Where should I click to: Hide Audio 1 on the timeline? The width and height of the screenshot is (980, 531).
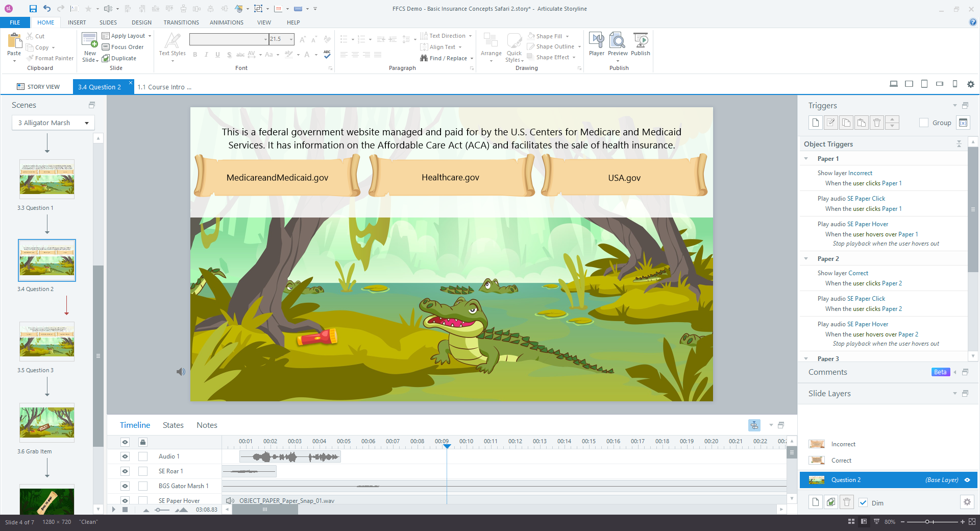(125, 456)
